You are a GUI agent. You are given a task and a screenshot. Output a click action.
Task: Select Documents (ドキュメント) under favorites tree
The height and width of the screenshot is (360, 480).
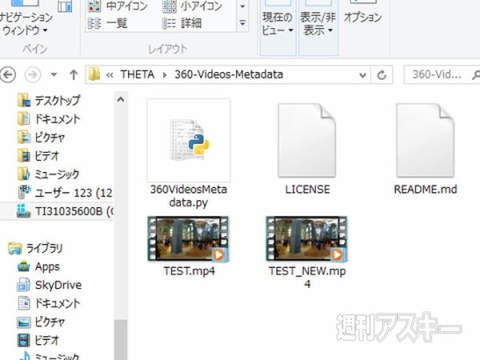tap(49, 119)
